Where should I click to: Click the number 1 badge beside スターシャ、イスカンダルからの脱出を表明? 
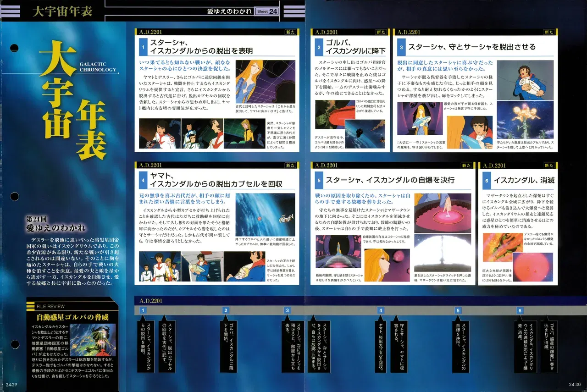tap(143, 46)
